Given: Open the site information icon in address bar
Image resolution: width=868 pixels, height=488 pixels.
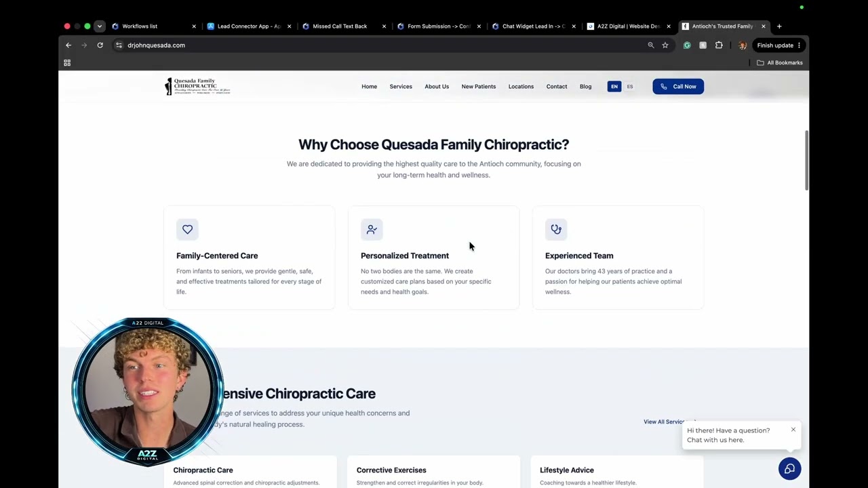Looking at the screenshot, I should click(x=119, y=45).
